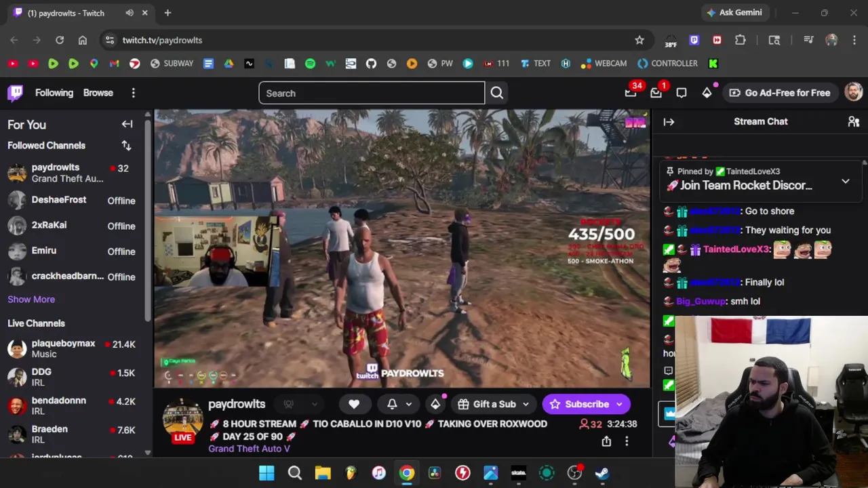Click TaintedLoveX3 username in chat

coord(736,249)
